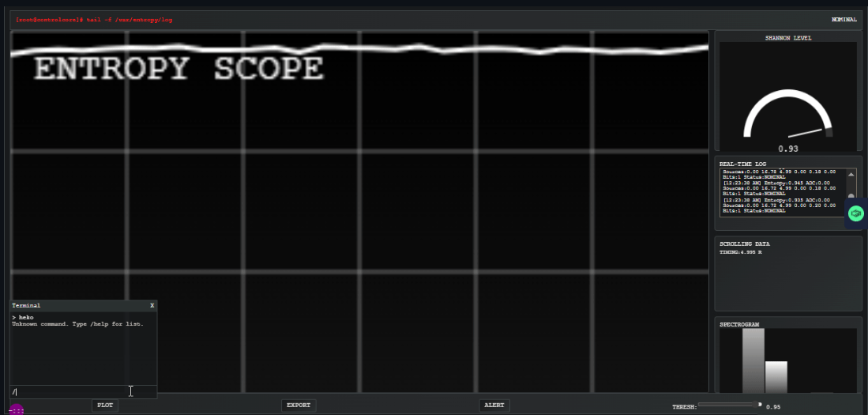Screen dimensions: 868x415
Task: Click the ENTROPY SCOPE title text
Action: click(178, 70)
